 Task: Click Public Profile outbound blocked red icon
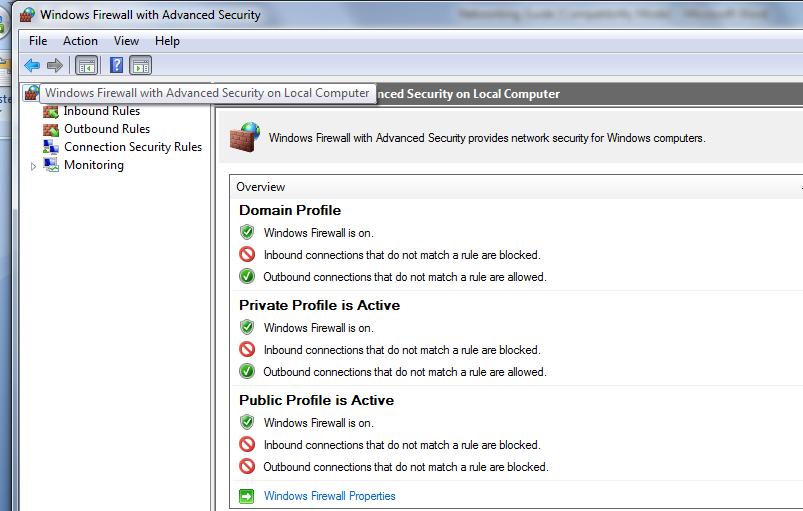[247, 466]
